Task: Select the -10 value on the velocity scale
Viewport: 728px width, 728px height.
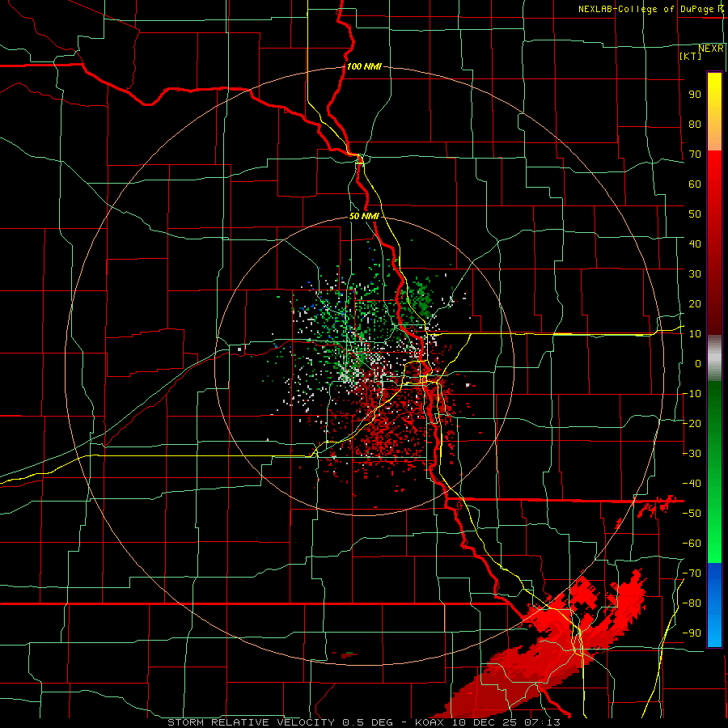Action: [x=692, y=394]
